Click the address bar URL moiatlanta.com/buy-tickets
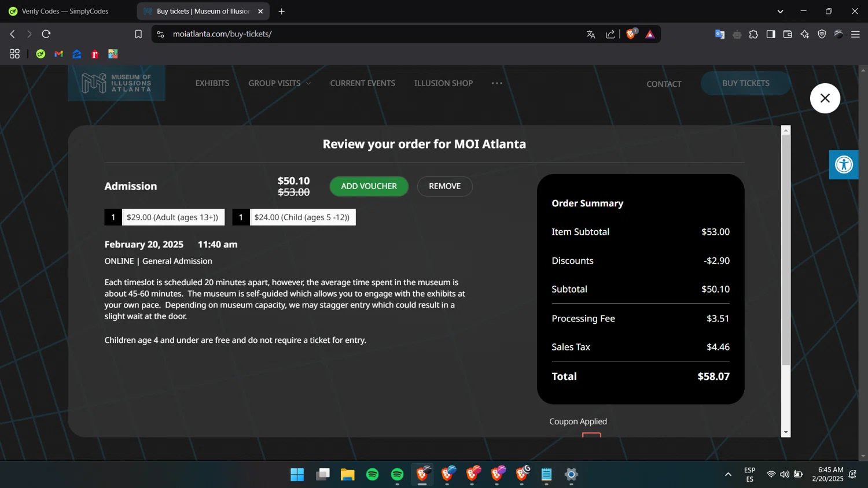Screen dimensions: 868x488 pyautogui.click(x=222, y=34)
